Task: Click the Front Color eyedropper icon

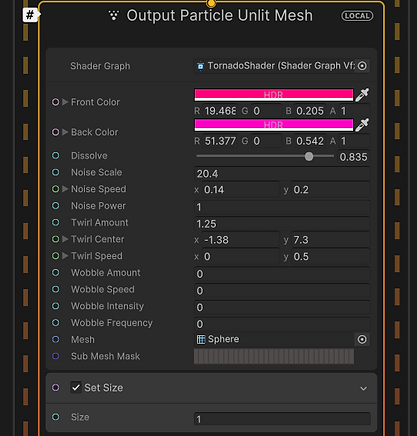Action: coord(362,95)
